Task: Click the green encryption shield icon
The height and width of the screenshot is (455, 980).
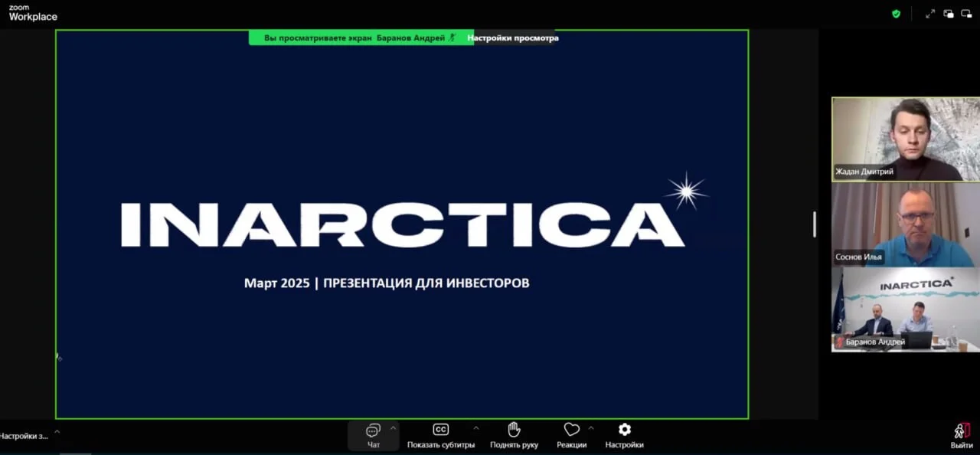Action: (x=896, y=14)
